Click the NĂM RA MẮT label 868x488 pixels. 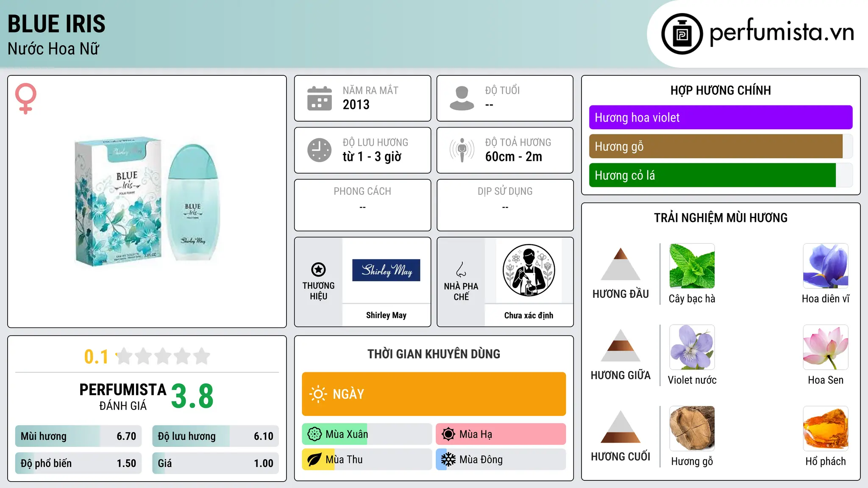pos(370,90)
